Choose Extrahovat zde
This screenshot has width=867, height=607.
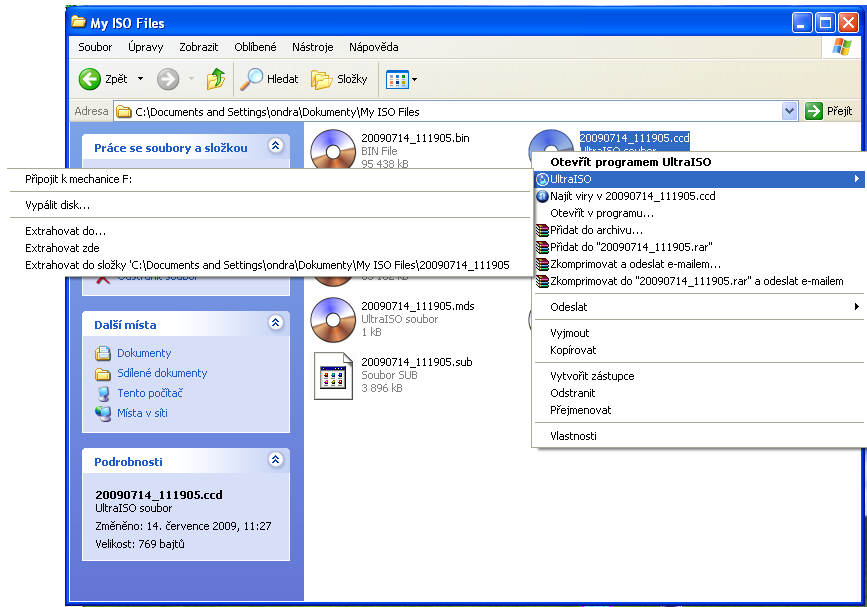tap(270, 248)
